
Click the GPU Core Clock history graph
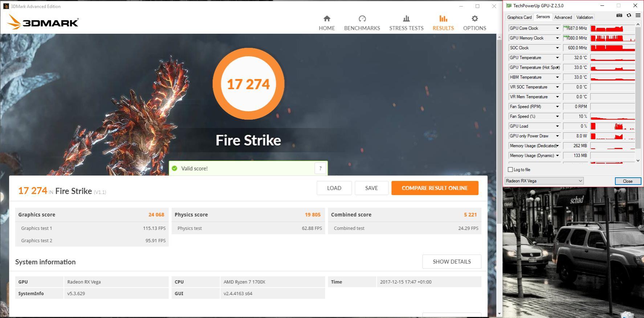[612, 28]
